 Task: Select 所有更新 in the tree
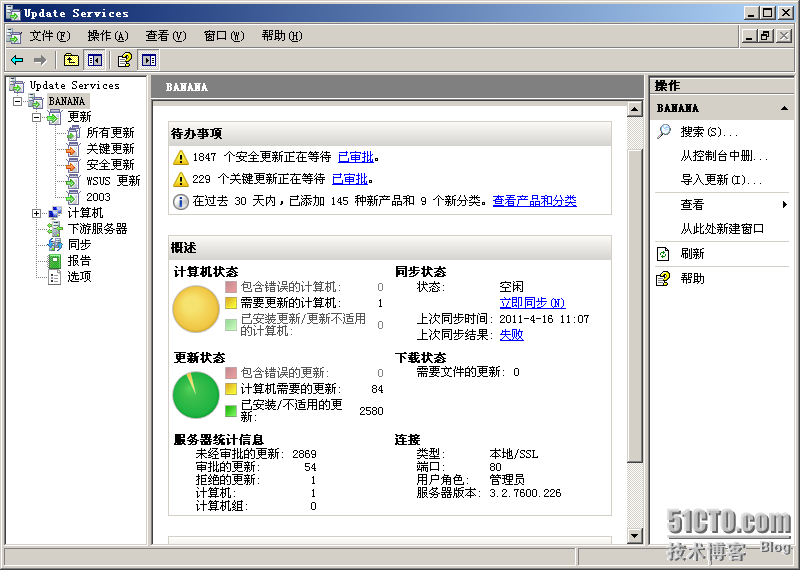pos(110,133)
